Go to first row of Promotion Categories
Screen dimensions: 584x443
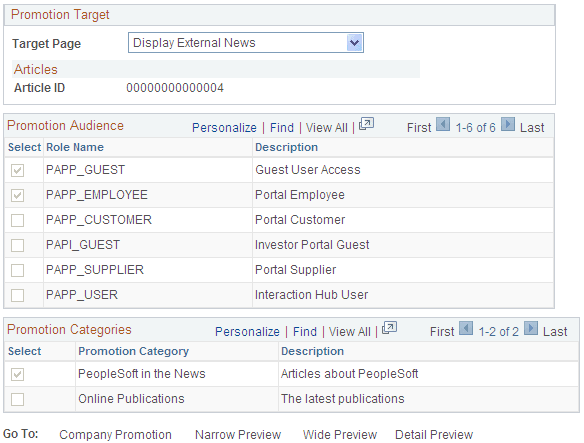tap(442, 332)
